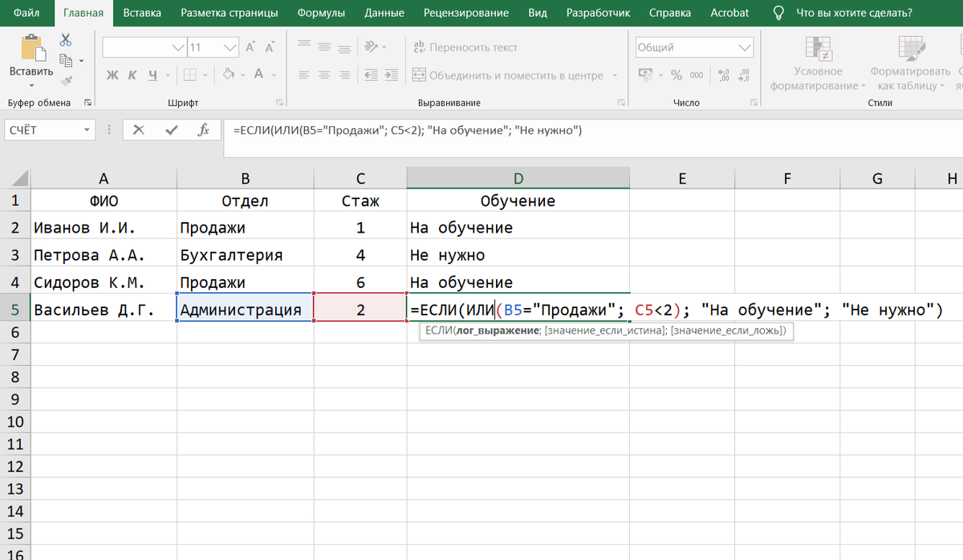This screenshot has height=560, width=963.
Task: Switch to the Вставка tab
Action: click(142, 13)
